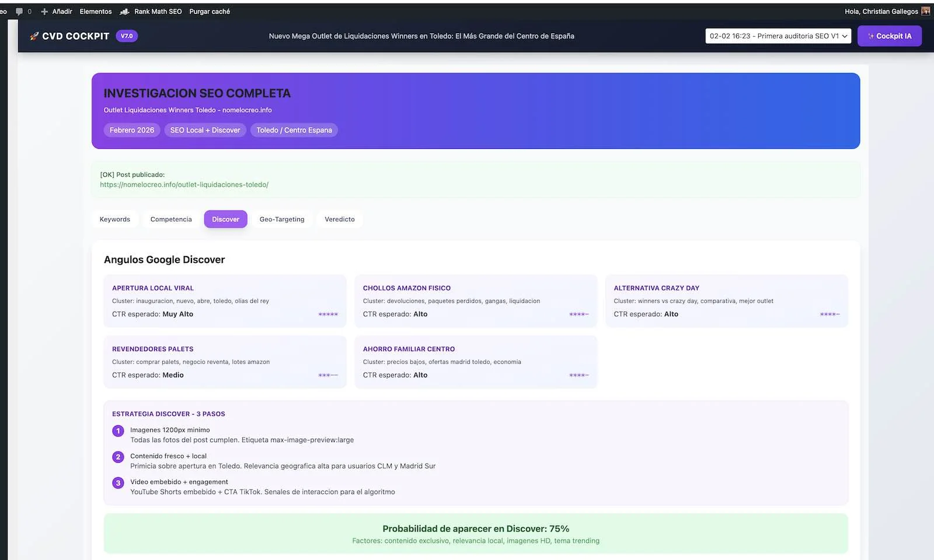Expand the CHOLLOS AMAZON FISICO angle card
The image size is (934, 560).
475,301
